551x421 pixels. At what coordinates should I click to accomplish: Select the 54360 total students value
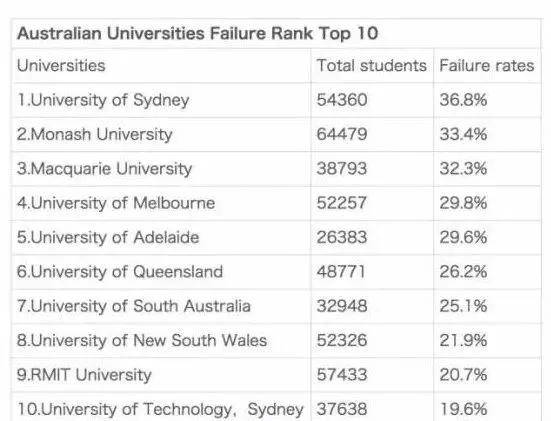[x=342, y=100]
